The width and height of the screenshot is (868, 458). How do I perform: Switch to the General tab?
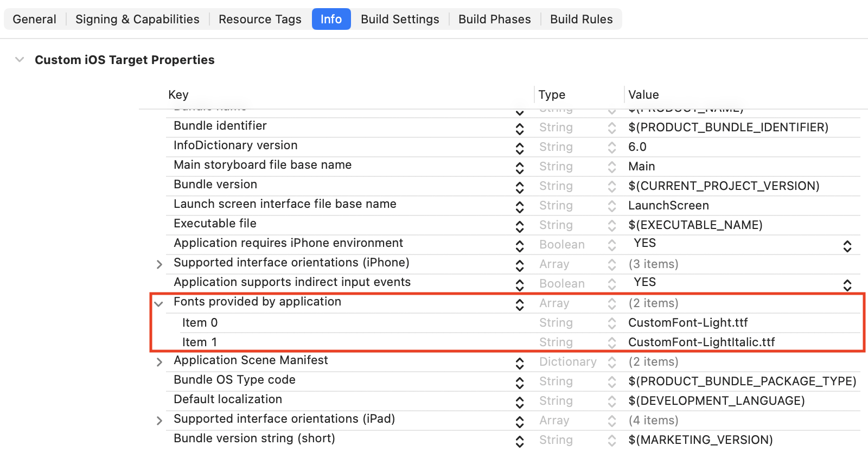point(34,19)
